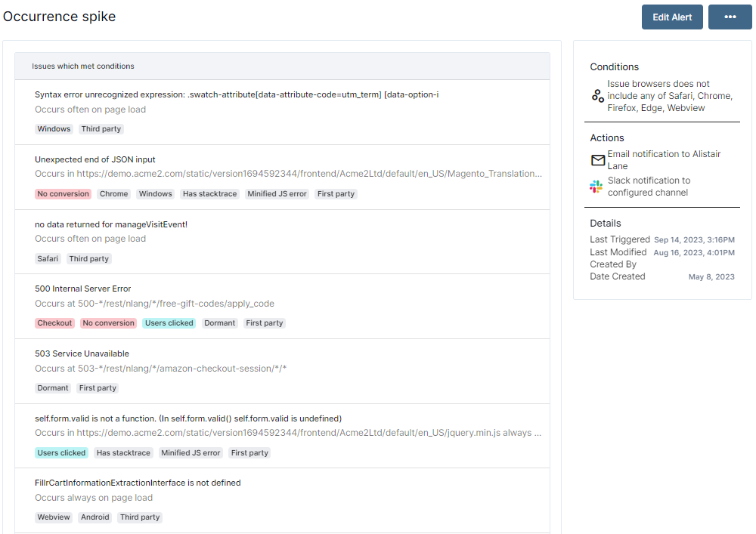Click the Occurrence spike page title
The image size is (756, 534).
[59, 17]
